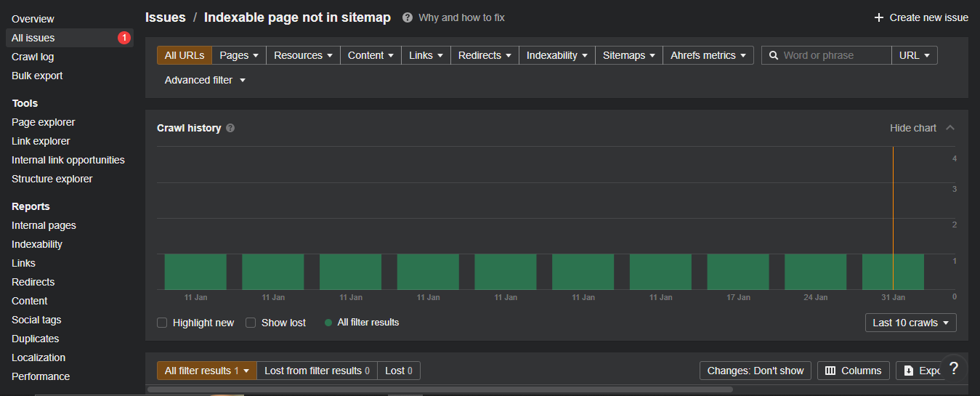The width and height of the screenshot is (980, 396).
Task: Open the Indexability filter dropdown
Action: click(x=557, y=55)
